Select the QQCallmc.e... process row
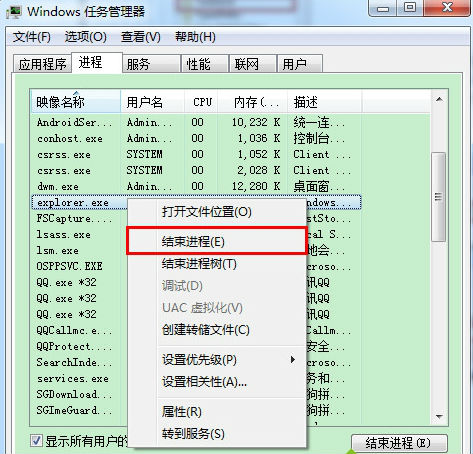The height and width of the screenshot is (454, 473). click(79, 330)
